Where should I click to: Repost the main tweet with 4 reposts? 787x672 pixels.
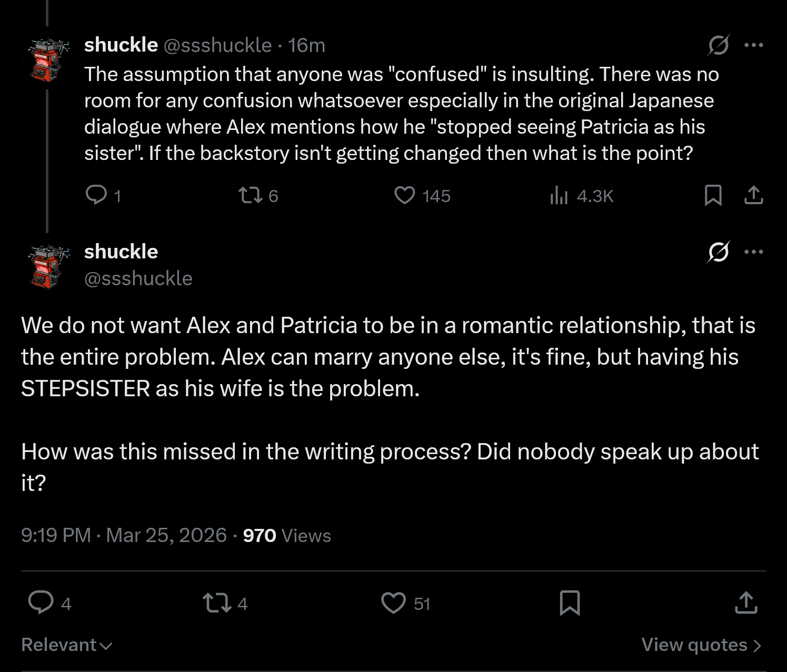217,603
